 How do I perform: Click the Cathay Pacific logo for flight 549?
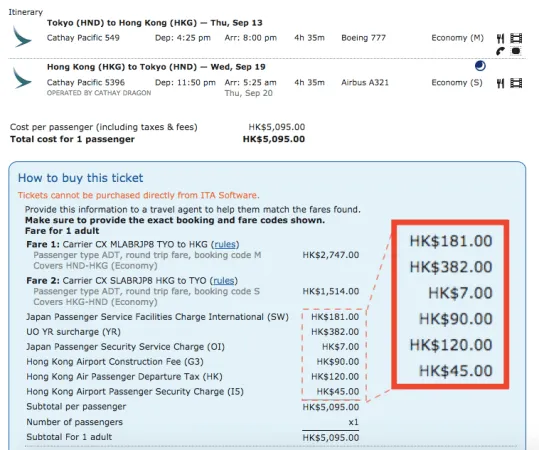tap(22, 36)
